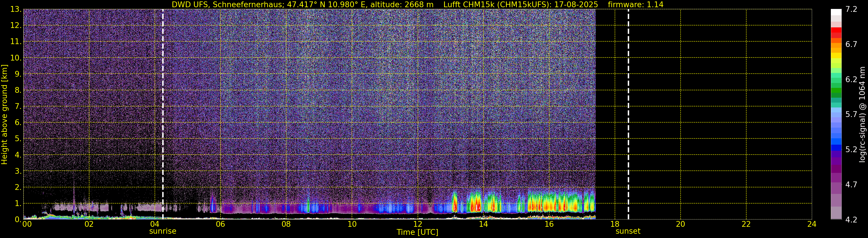Click the colorbar value '6.7'
868x238 pixels.
[851, 44]
